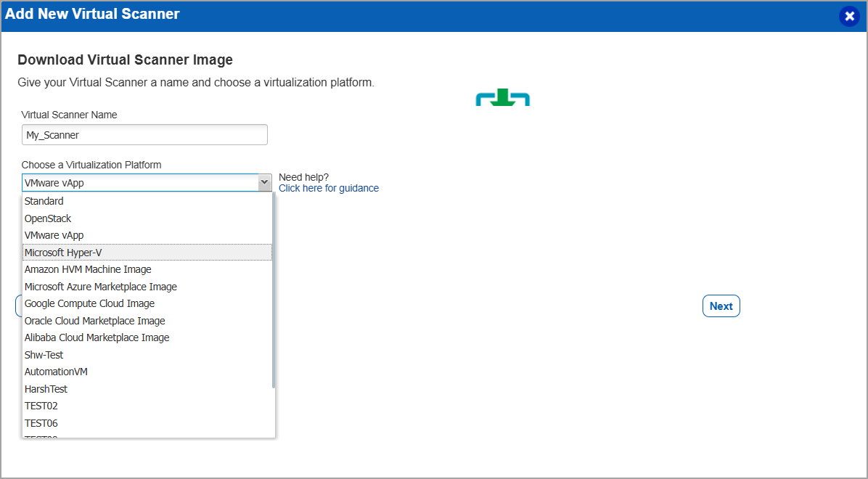Viewport: 868px width, 479px height.
Task: Select the HarshTest entry
Action: [x=46, y=389]
